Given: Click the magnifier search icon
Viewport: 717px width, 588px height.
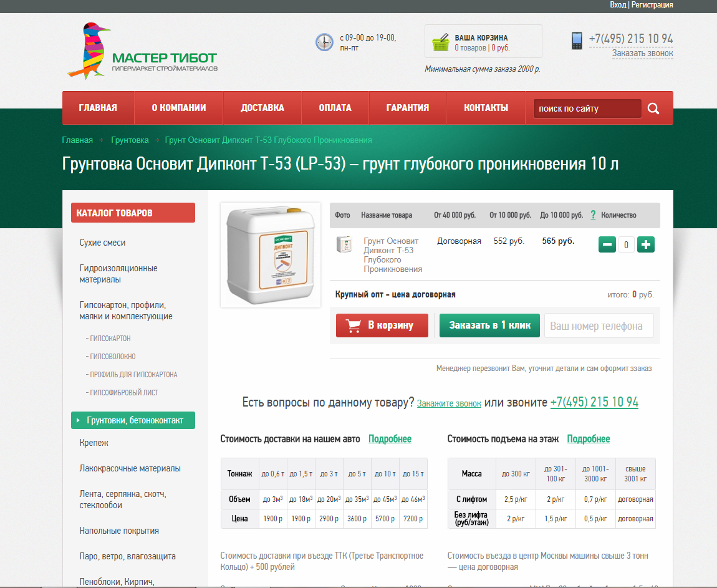Looking at the screenshot, I should (653, 108).
